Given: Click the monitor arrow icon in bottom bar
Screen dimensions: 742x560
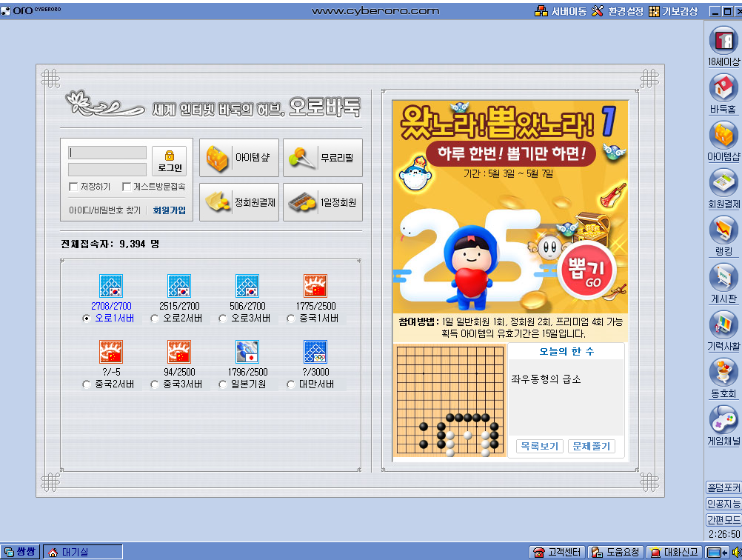Looking at the screenshot, I should pyautogui.click(x=718, y=552).
